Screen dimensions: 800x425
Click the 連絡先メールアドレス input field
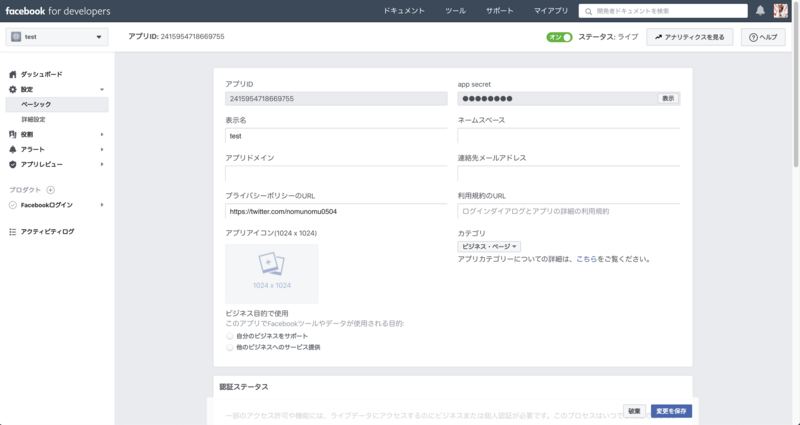[568, 173]
